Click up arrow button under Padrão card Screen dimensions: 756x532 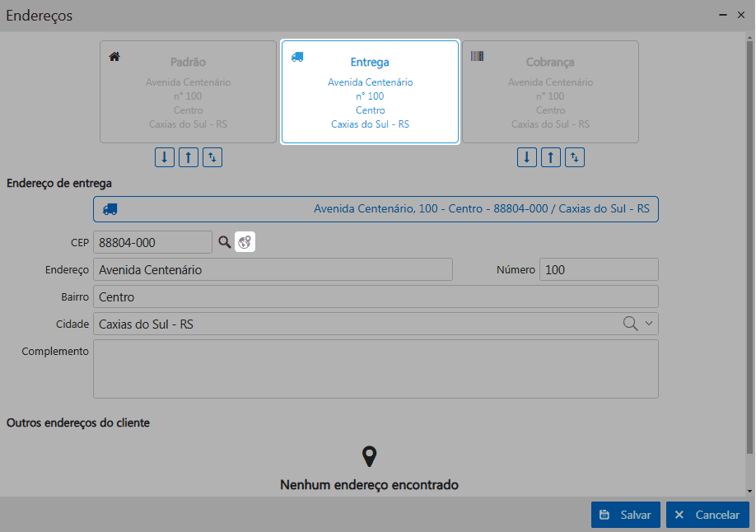coord(189,157)
